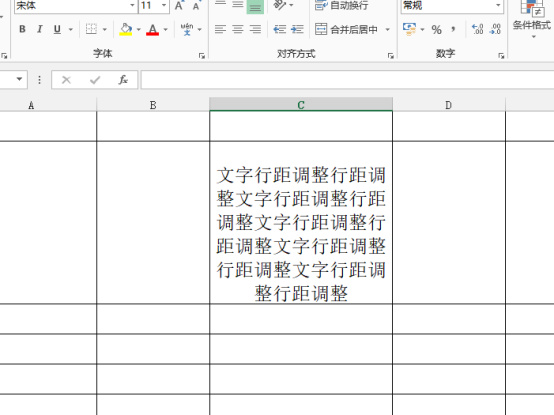The height and width of the screenshot is (415, 554).
Task: Click the borders icon
Action: [x=92, y=29]
